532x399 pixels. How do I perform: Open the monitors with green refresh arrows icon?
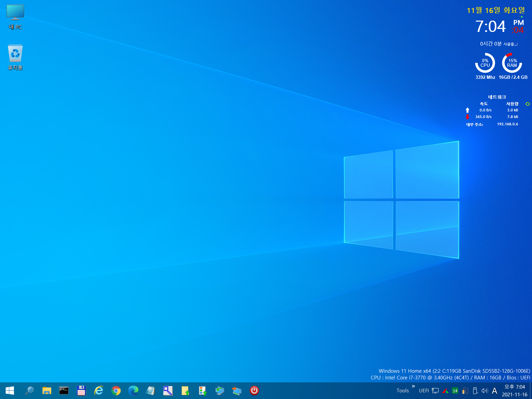point(220,391)
